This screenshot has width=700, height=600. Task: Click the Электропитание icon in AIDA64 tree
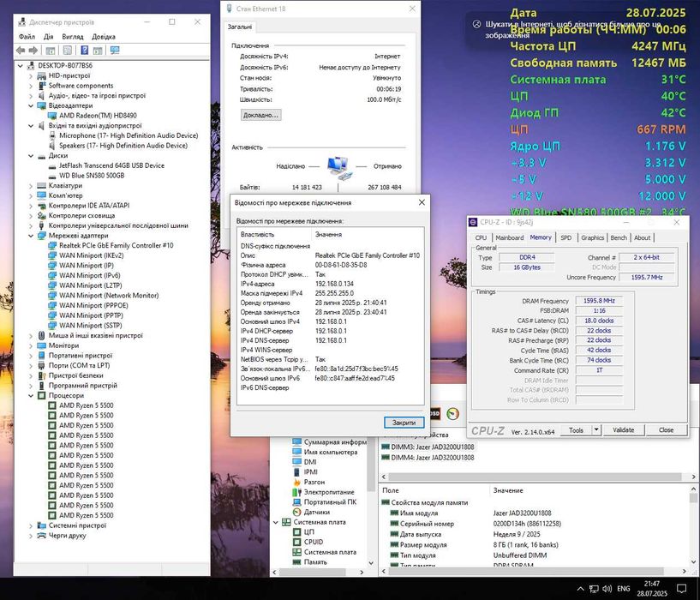click(x=296, y=493)
